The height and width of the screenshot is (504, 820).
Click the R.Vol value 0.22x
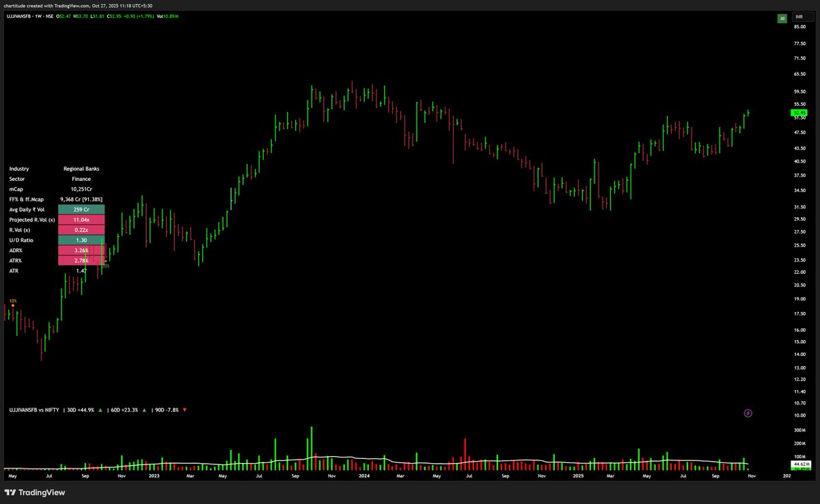point(81,230)
